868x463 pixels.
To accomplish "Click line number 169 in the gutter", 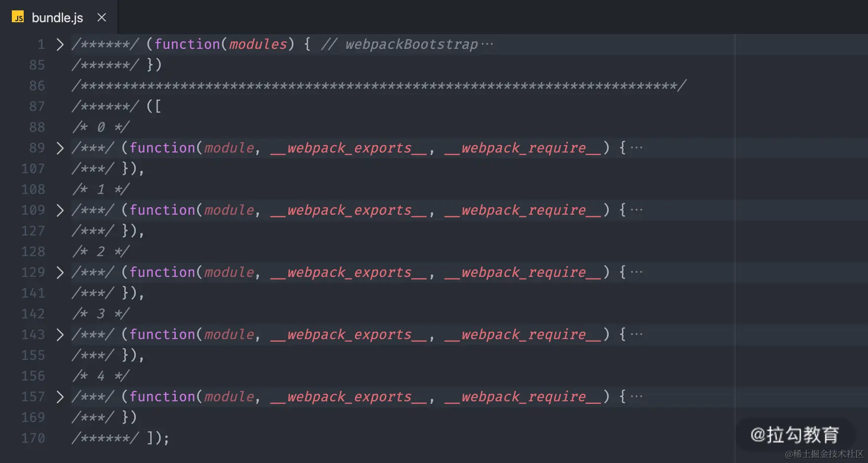I will [33, 418].
